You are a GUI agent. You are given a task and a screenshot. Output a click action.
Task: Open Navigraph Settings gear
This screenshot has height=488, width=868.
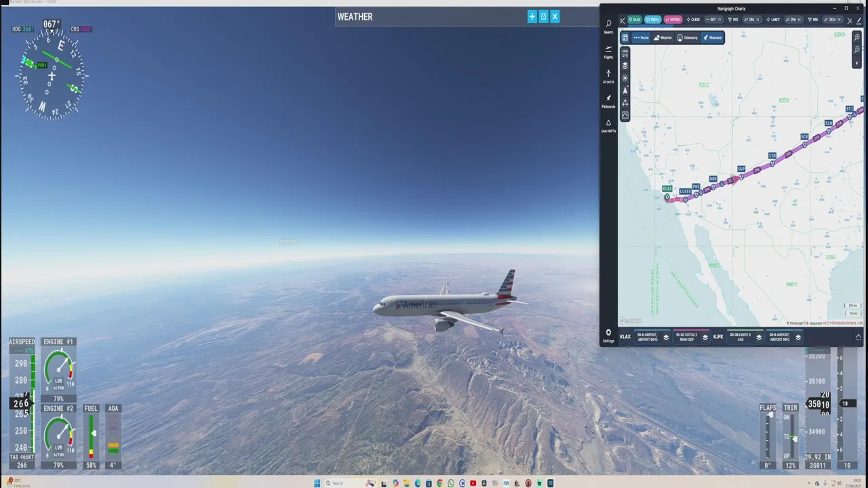pyautogui.click(x=608, y=335)
